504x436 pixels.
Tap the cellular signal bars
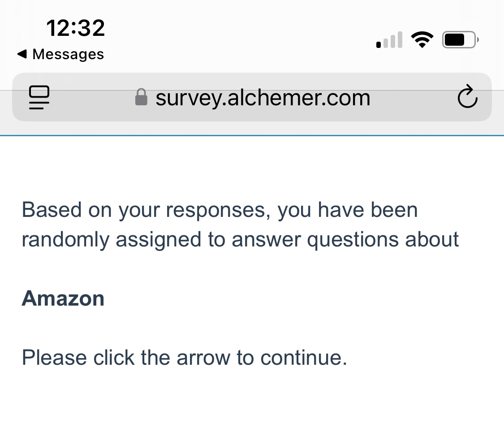tap(389, 40)
